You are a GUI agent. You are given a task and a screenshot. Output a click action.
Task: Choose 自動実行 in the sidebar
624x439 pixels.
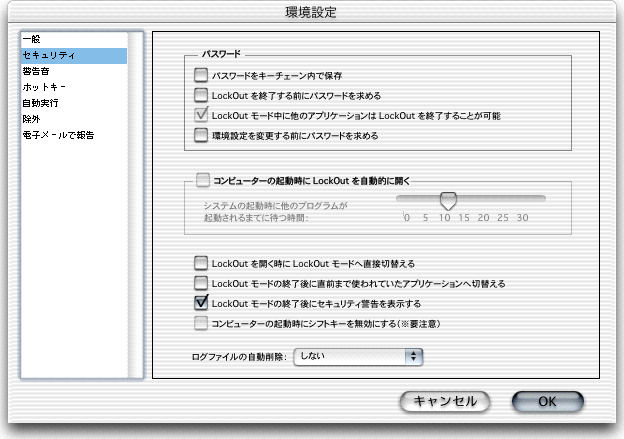(74, 103)
